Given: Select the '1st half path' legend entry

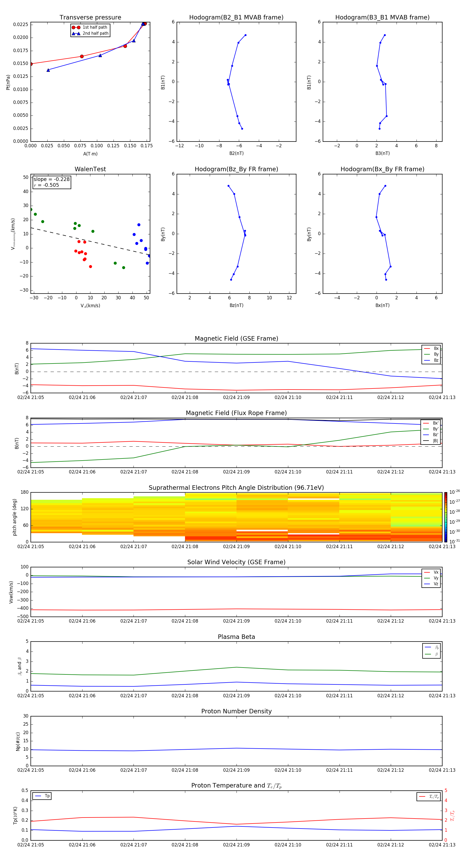Looking at the screenshot, I should 90,27.
